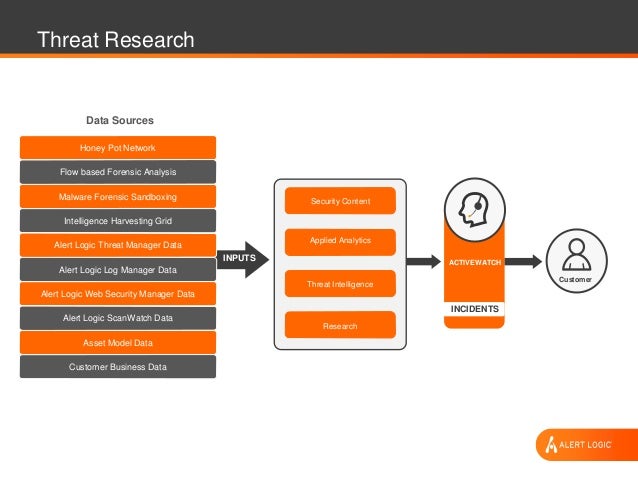Click Alert Logic Web Security Manager Data
The width and height of the screenshot is (638, 479).
[118, 294]
